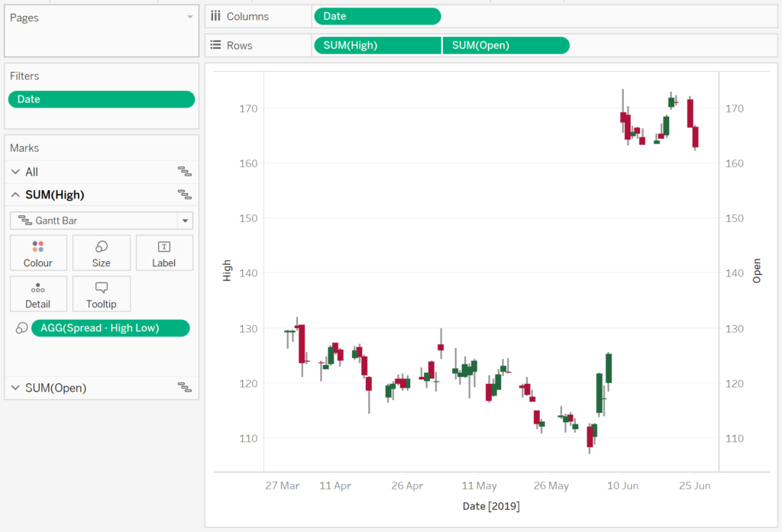Click the Columns shelf label
Viewport: 782px width, 532px height.
coord(247,17)
